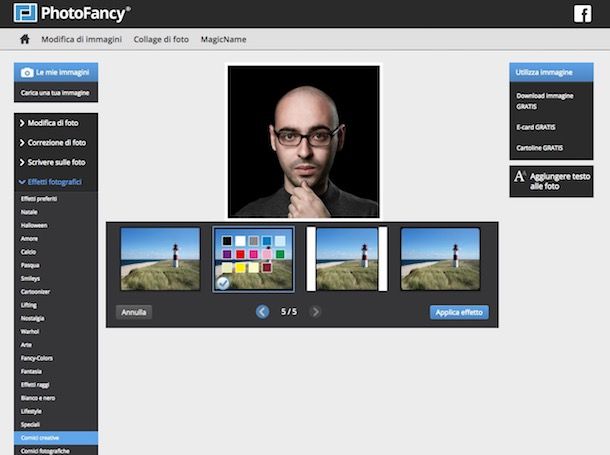
Task: Select the Nostalgia effects category
Action: (32, 318)
